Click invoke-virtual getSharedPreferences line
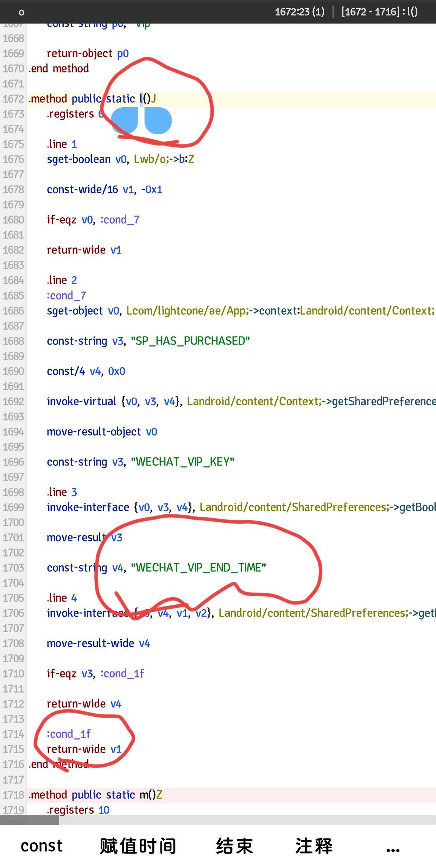Screen dimensions: 436x868 (241, 401)
